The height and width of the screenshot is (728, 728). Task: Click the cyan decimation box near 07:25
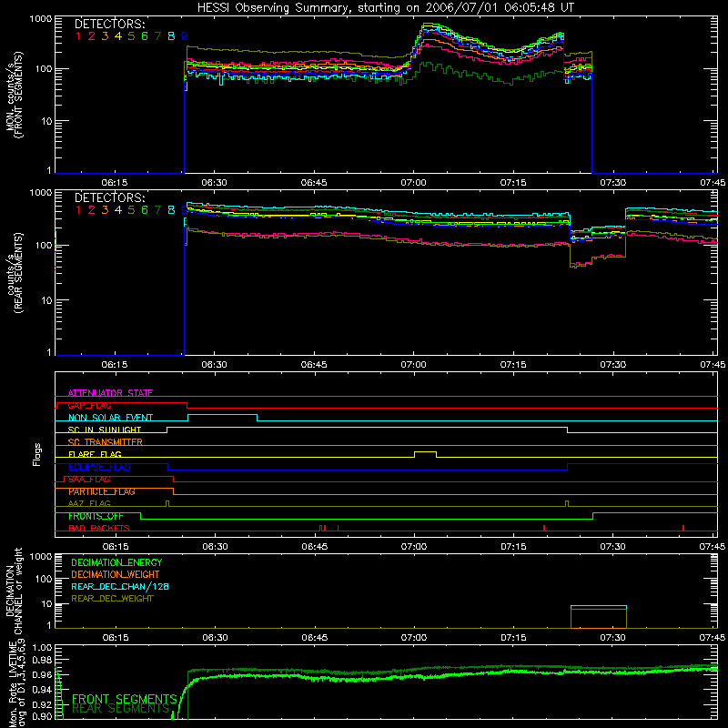tap(599, 606)
